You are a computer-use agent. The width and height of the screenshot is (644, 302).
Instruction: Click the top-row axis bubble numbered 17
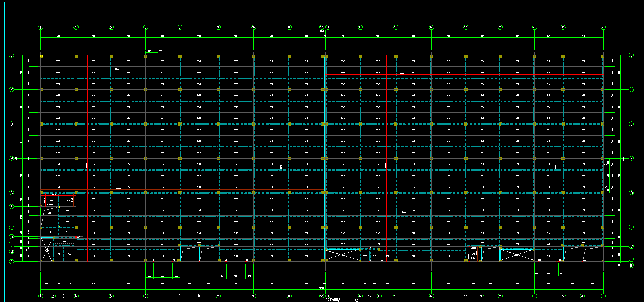pos(396,27)
